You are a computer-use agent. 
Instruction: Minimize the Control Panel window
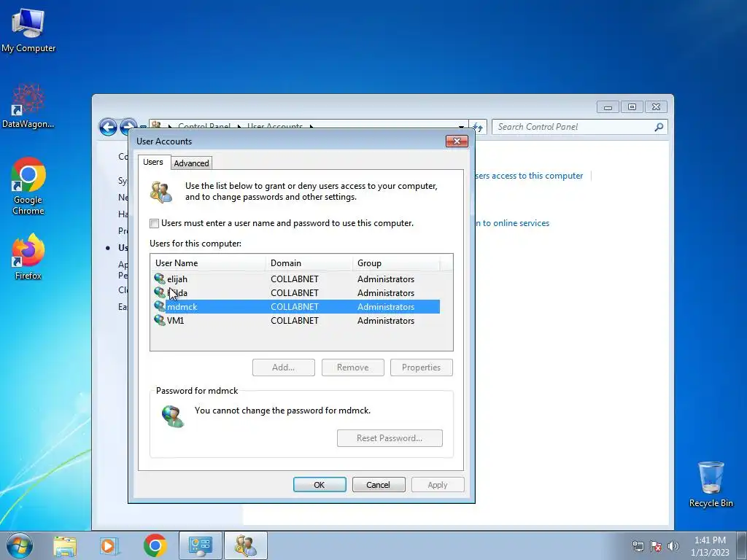608,107
